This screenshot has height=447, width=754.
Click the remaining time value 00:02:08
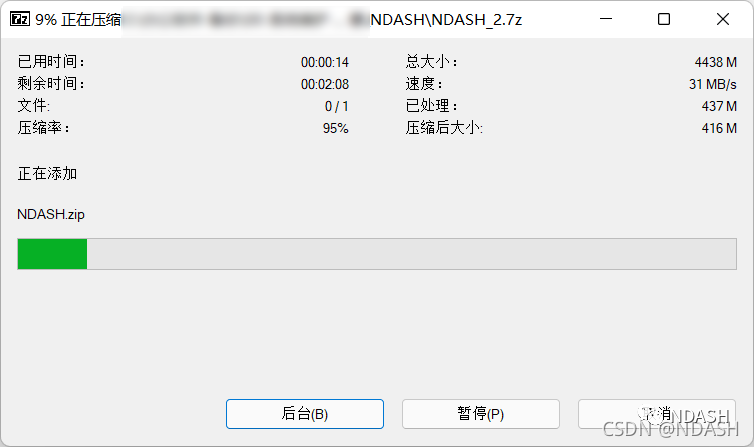[325, 84]
